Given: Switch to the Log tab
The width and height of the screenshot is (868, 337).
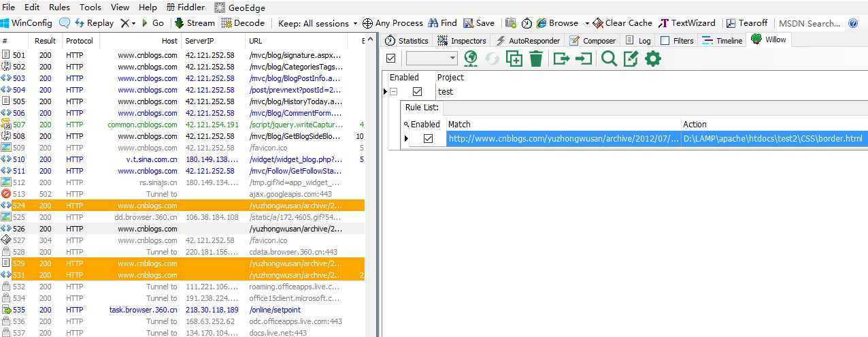Looking at the screenshot, I should pyautogui.click(x=638, y=41).
